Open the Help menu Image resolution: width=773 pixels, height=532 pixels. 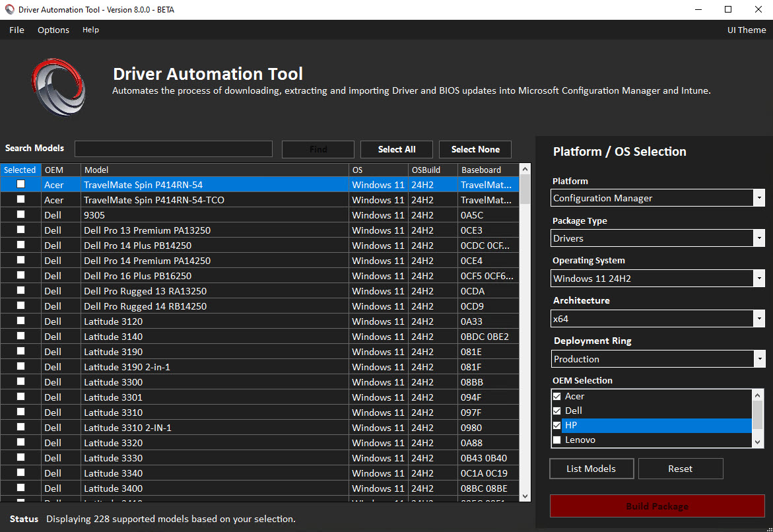coord(90,30)
